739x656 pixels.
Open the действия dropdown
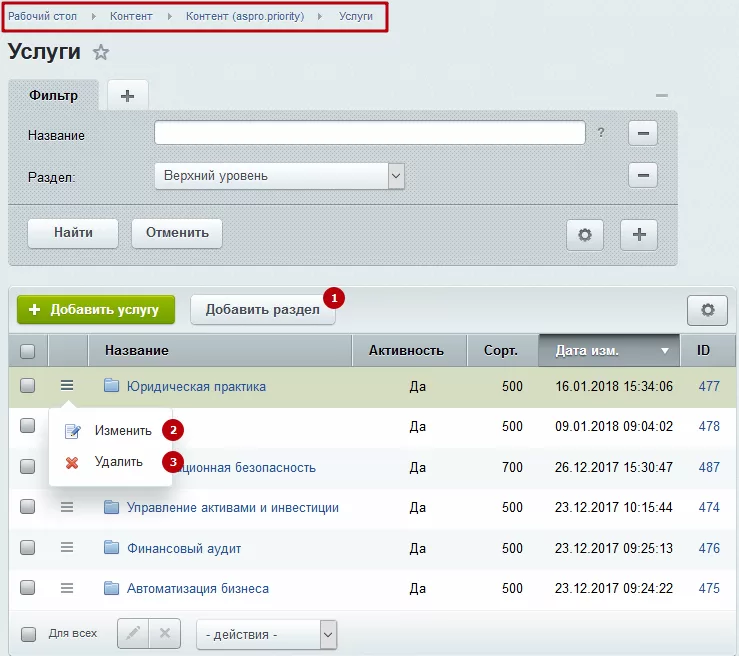coord(266,634)
